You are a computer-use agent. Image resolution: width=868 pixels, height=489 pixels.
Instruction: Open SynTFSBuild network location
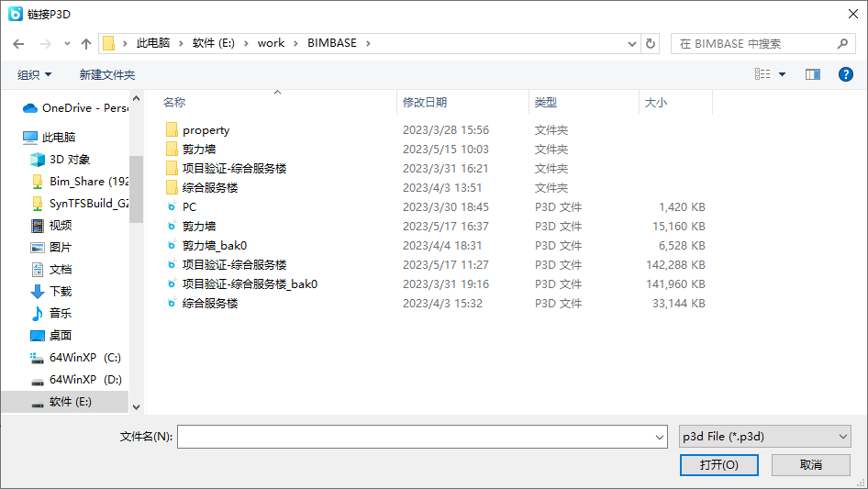pyautogui.click(x=80, y=204)
